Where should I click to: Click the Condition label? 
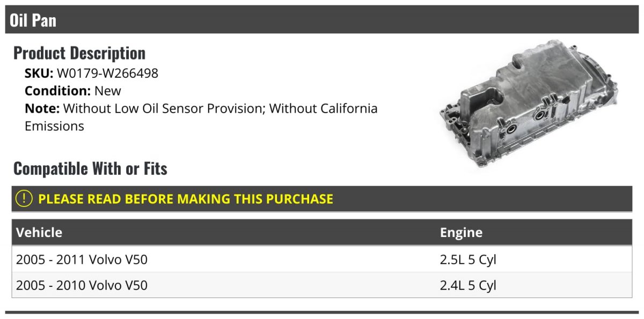(x=58, y=91)
